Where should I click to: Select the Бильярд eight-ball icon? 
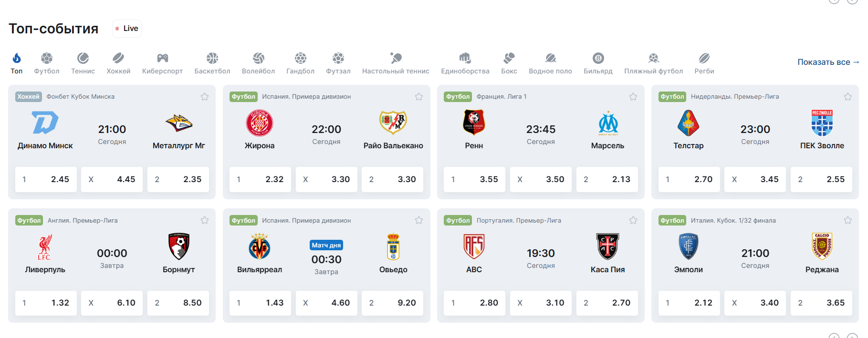tap(598, 58)
